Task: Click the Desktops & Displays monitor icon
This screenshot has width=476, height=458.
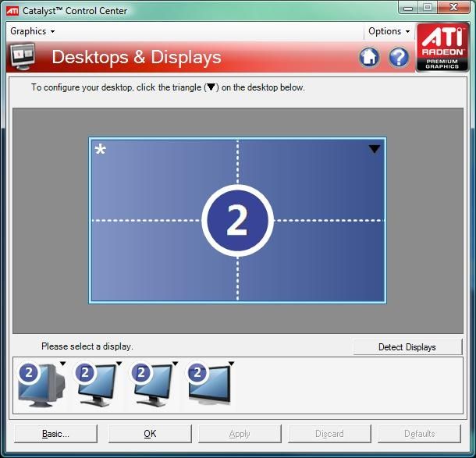Action: 23,56
